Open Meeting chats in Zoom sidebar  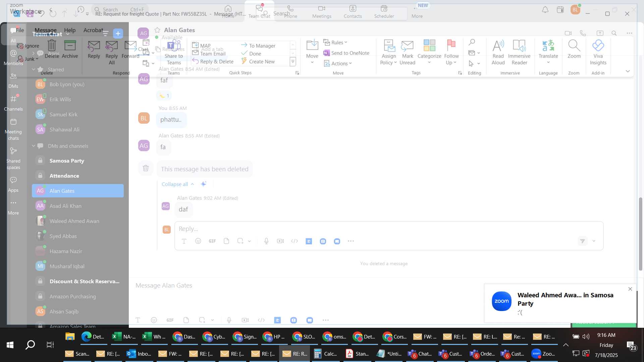click(13, 129)
